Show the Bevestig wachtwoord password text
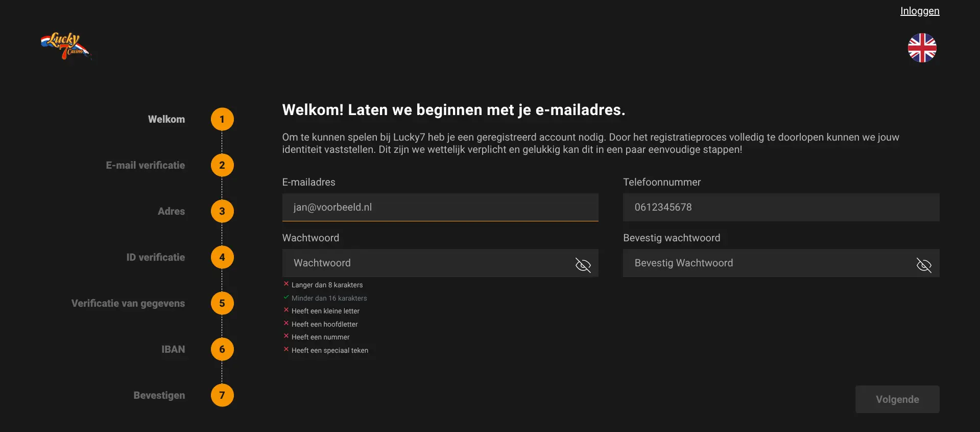Screen dimensions: 980x432 tap(924, 265)
